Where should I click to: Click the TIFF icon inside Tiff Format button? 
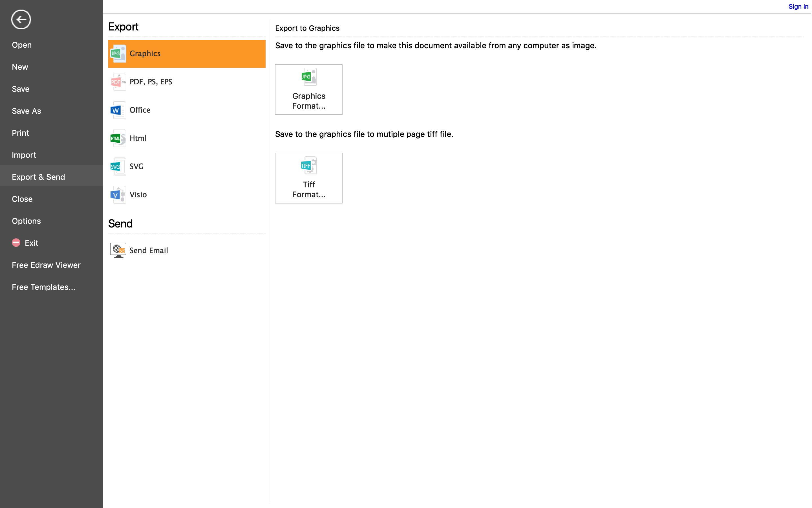click(309, 166)
